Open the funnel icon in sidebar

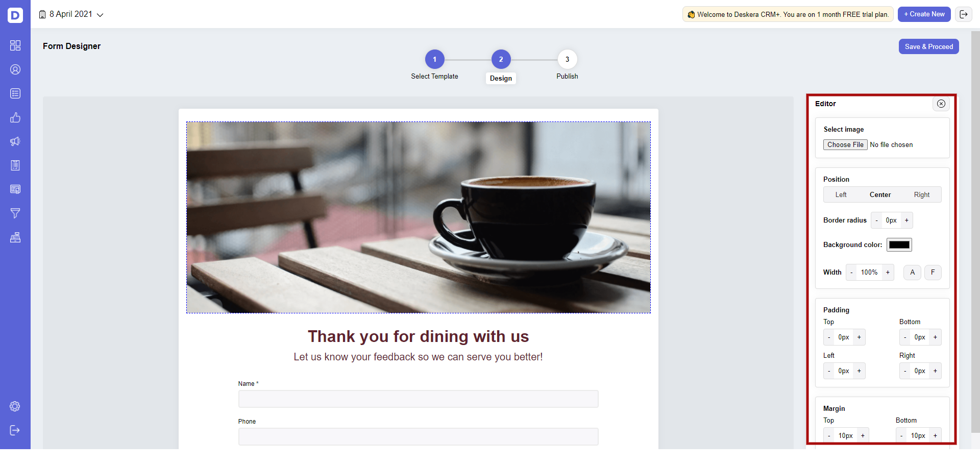click(15, 213)
